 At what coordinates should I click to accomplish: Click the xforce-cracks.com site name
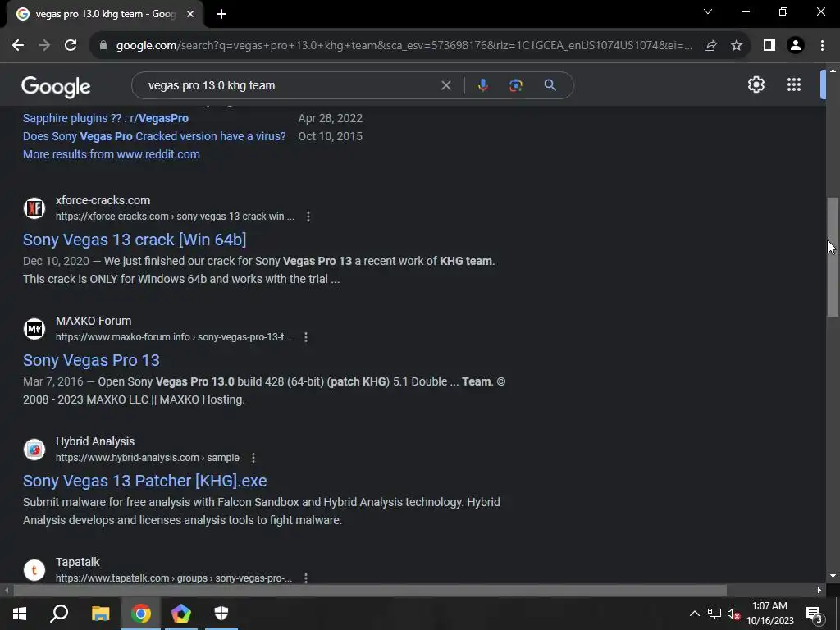tap(103, 200)
